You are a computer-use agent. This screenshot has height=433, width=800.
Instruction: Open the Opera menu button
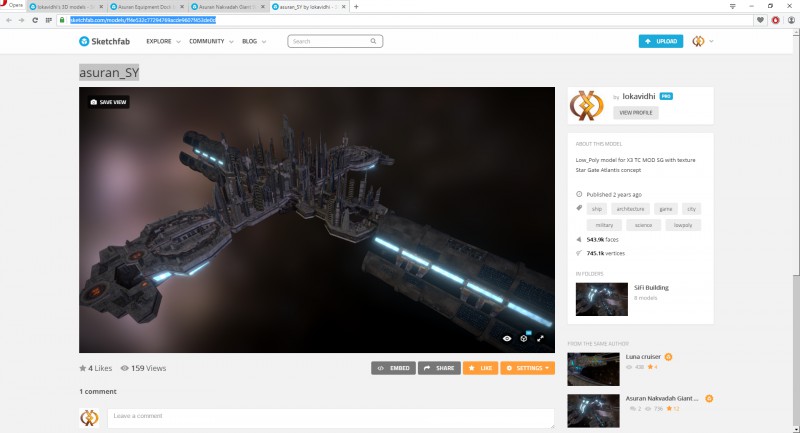coord(12,5)
